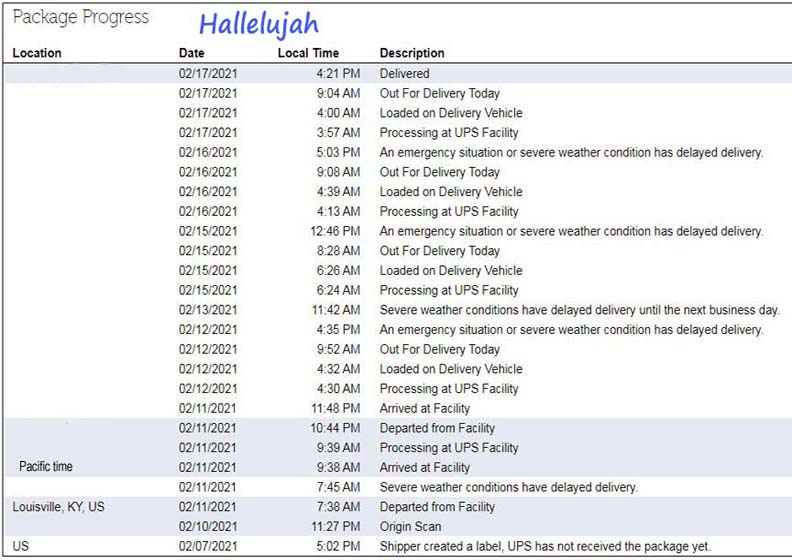Image resolution: width=792 pixels, height=560 pixels.
Task: Select the "9:52 AM" time cell
Action: tap(338, 349)
